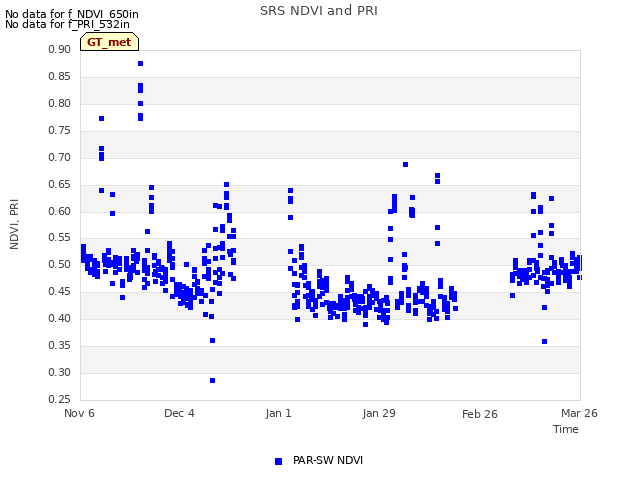
Task: Click the Jan 1 x-axis label
Action: 278,413
